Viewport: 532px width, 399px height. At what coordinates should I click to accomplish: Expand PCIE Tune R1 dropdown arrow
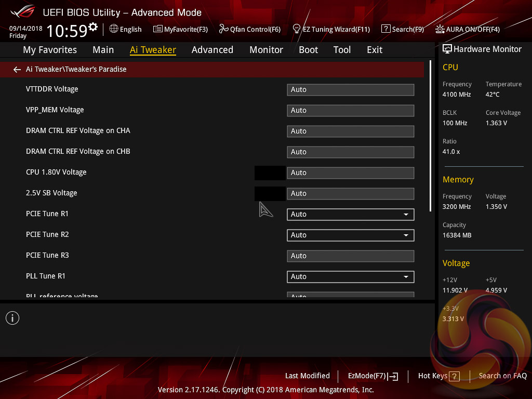point(406,215)
